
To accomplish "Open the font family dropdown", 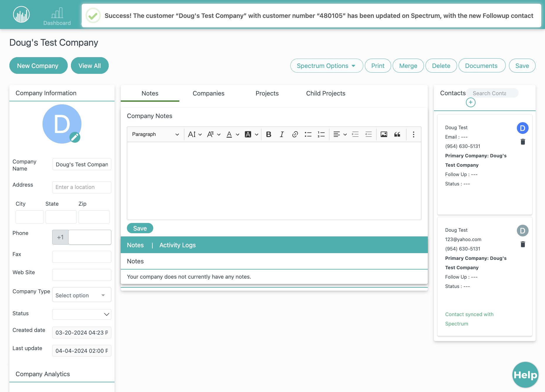I will coord(214,134).
